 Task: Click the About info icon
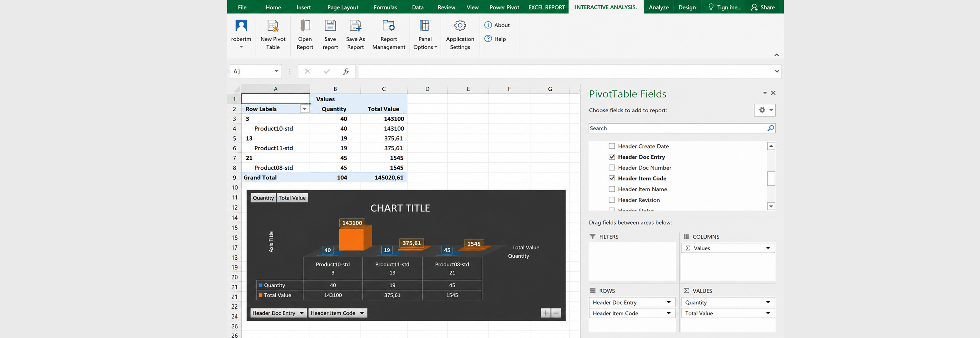tap(488, 25)
